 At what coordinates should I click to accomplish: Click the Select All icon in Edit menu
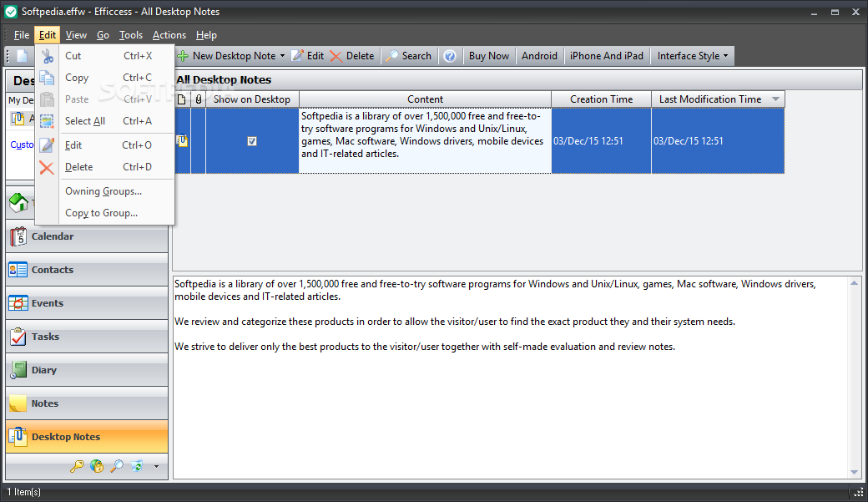pyautogui.click(x=47, y=121)
